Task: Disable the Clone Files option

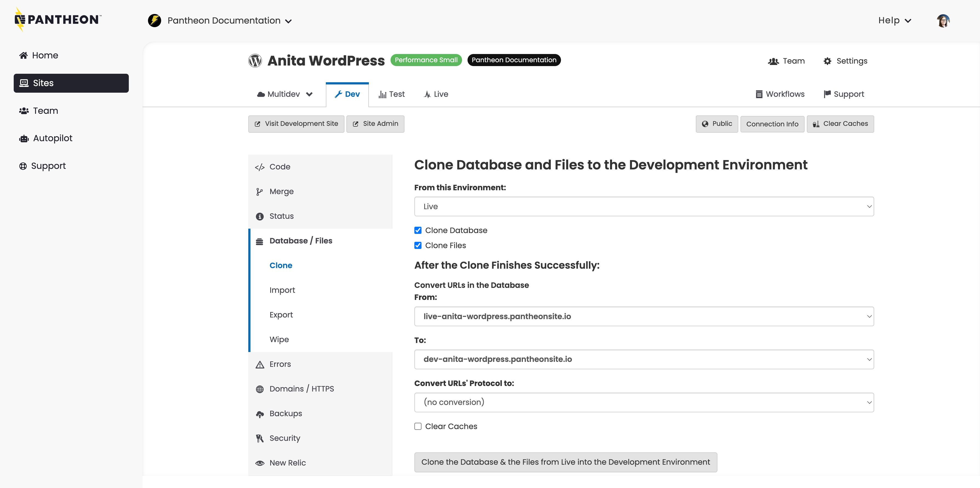Action: (x=418, y=245)
